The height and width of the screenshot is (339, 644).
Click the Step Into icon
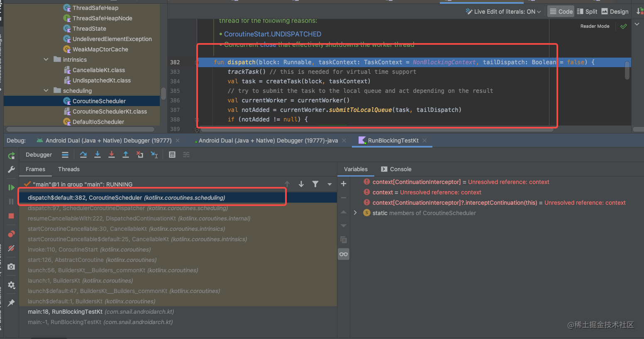coord(98,155)
